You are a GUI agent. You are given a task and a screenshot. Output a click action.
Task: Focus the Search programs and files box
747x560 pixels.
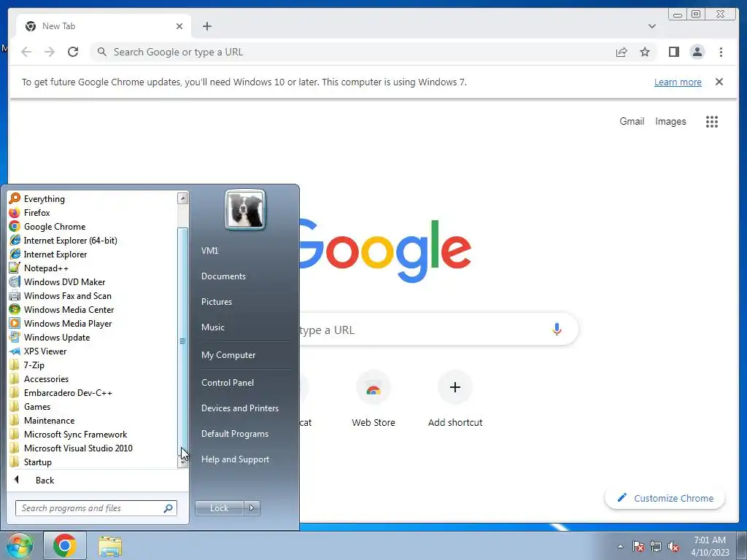(x=96, y=508)
